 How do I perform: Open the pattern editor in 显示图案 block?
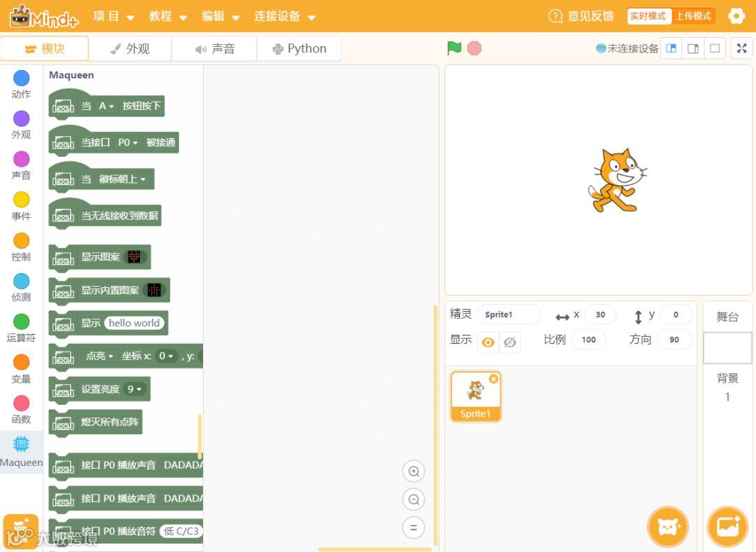tap(134, 256)
